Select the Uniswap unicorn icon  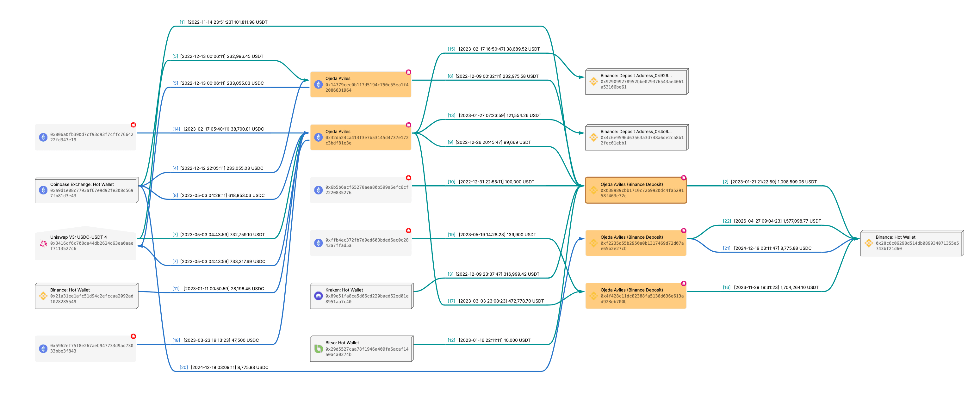[x=43, y=243]
